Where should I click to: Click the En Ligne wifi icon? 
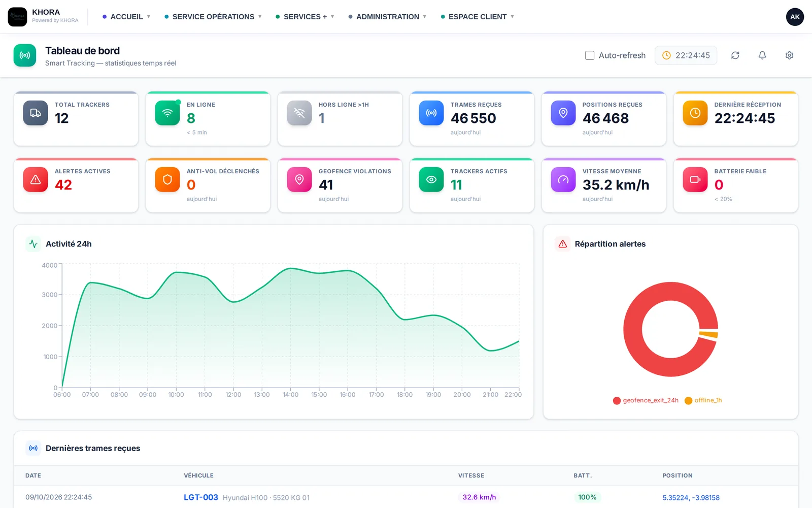pos(167,113)
